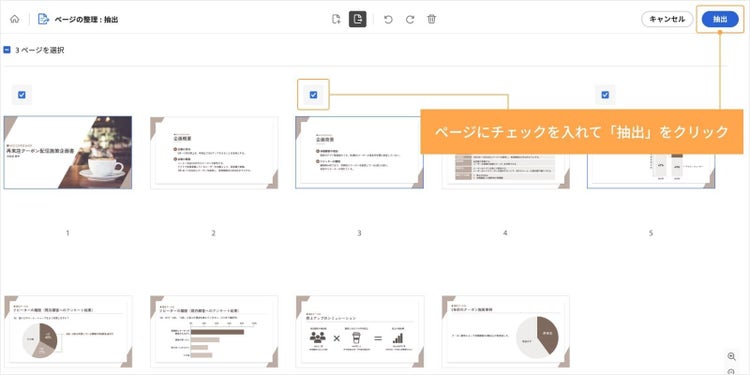Select page 2 thumbnail
Screen dimensions: 750x375
[214, 153]
